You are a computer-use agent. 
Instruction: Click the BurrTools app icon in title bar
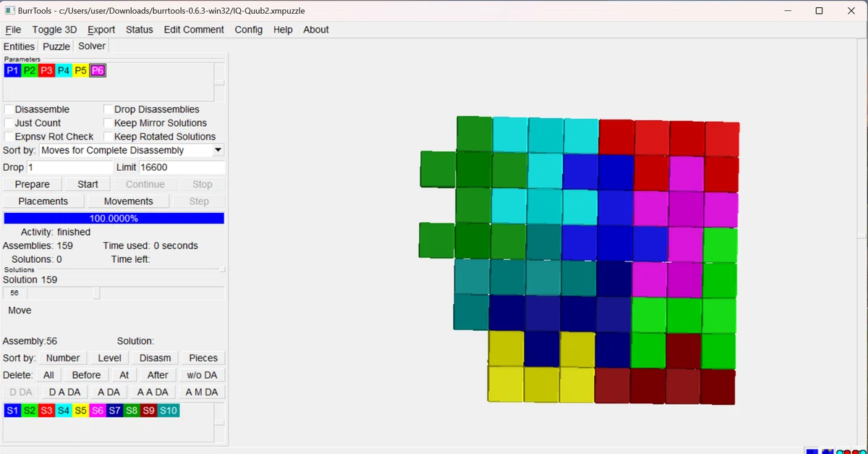10,11
